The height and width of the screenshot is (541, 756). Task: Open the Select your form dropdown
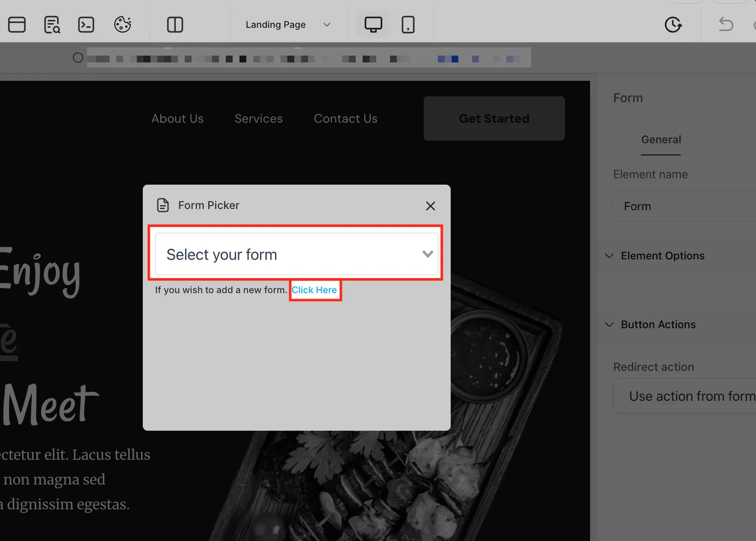[x=297, y=254]
